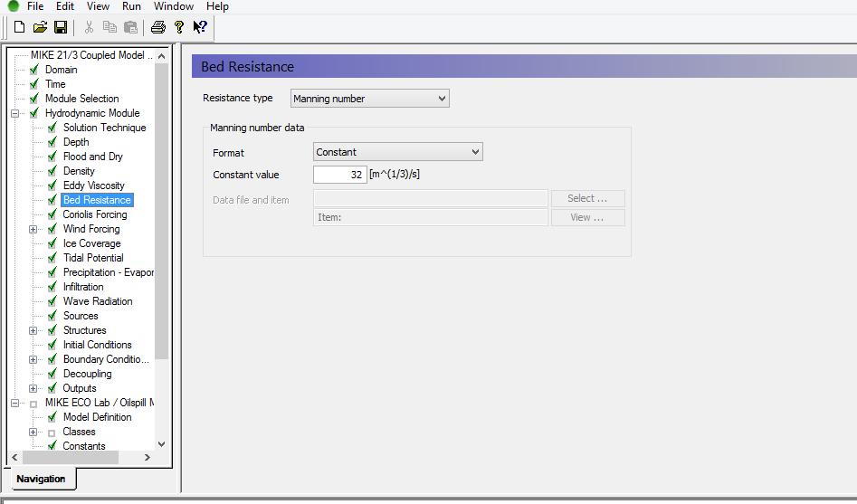Click the green checkmark beside Depth
Viewport: 857px width, 504px height.
click(x=52, y=141)
